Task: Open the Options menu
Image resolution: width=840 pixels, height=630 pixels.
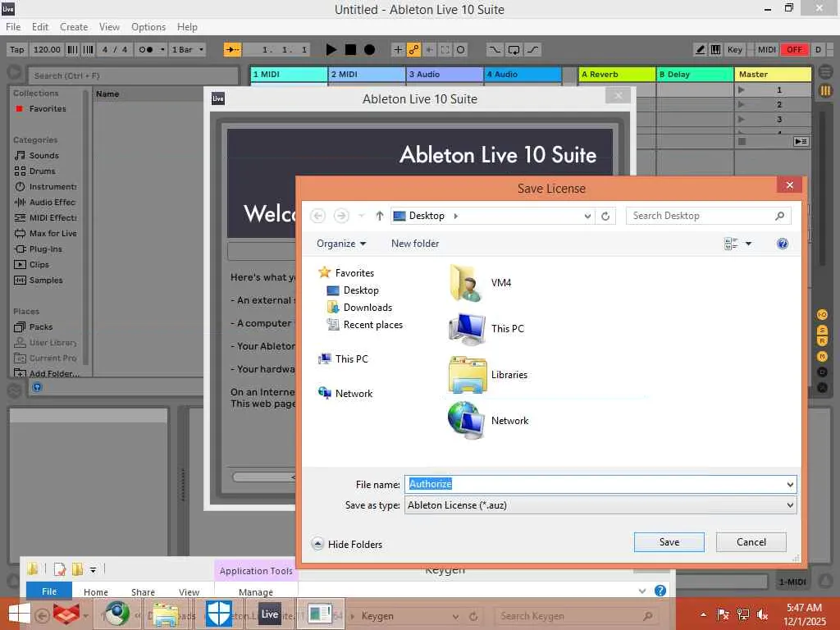Action: 148,27
